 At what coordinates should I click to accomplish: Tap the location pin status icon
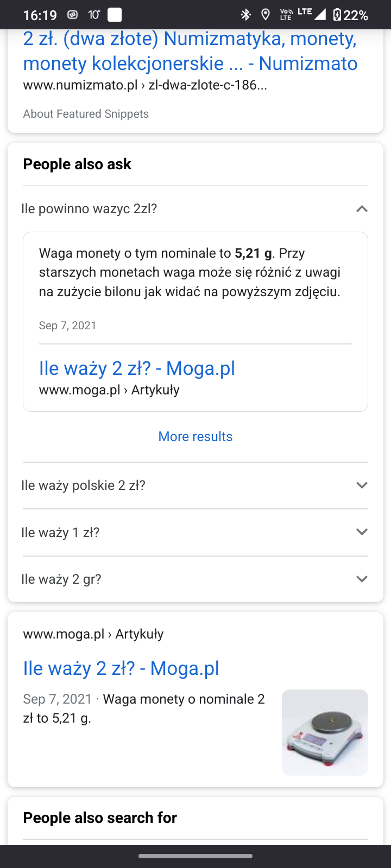pos(266,15)
